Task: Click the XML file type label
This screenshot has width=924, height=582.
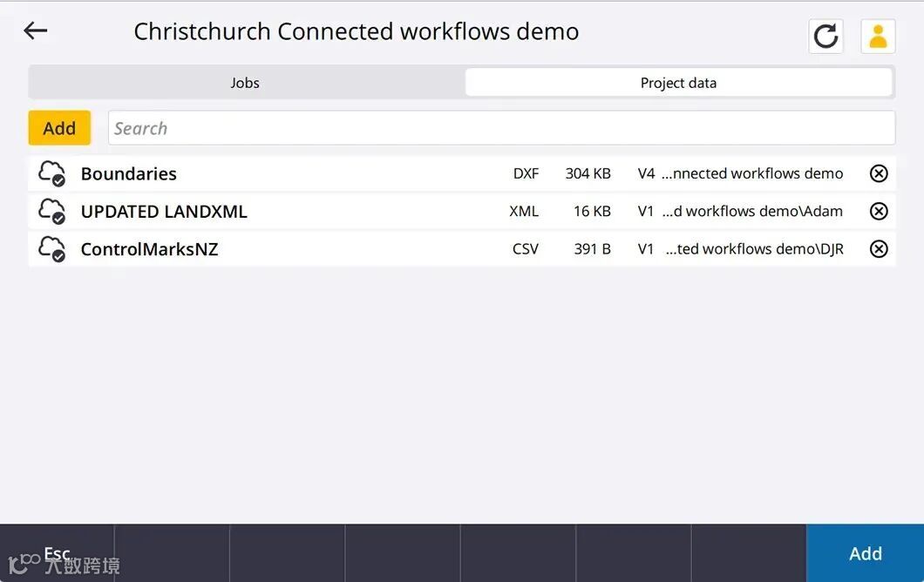Action: [x=524, y=212]
